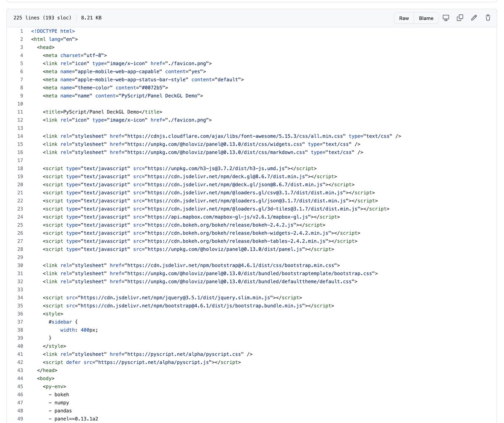Click the #sidebar CSS selector line
504x423 pixels.
[x=63, y=322]
